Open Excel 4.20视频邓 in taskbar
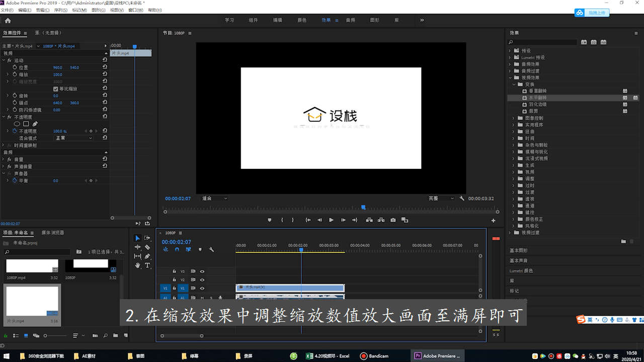This screenshot has height=362, width=644. point(328,356)
